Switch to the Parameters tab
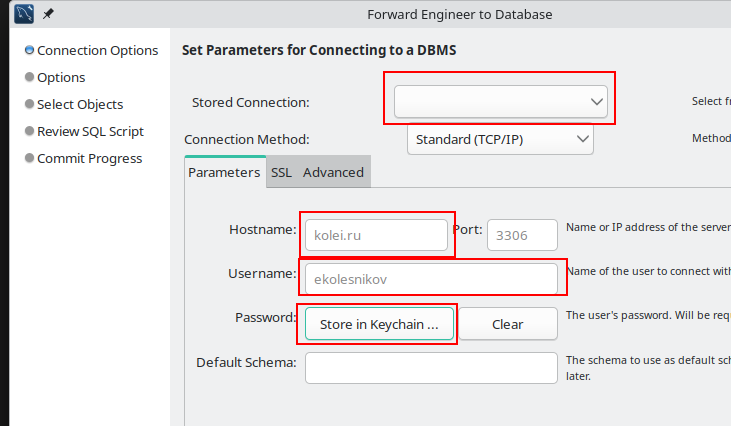Image resolution: width=731 pixels, height=426 pixels. [224, 172]
